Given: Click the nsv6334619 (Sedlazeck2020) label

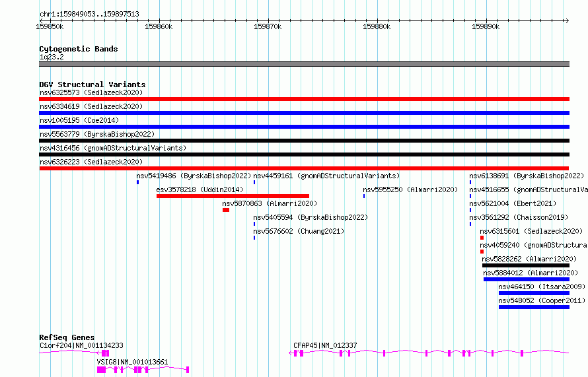Looking at the screenshot, I should (91, 106).
